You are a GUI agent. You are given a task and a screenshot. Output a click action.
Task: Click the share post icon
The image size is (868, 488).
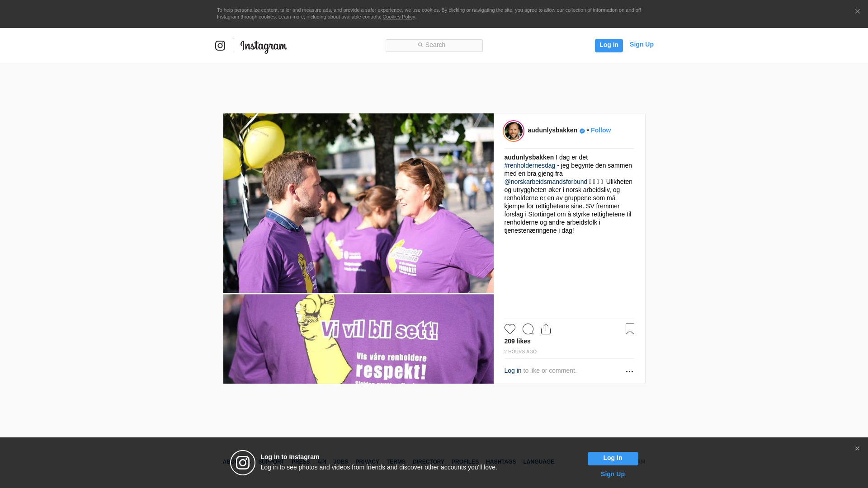tap(546, 329)
